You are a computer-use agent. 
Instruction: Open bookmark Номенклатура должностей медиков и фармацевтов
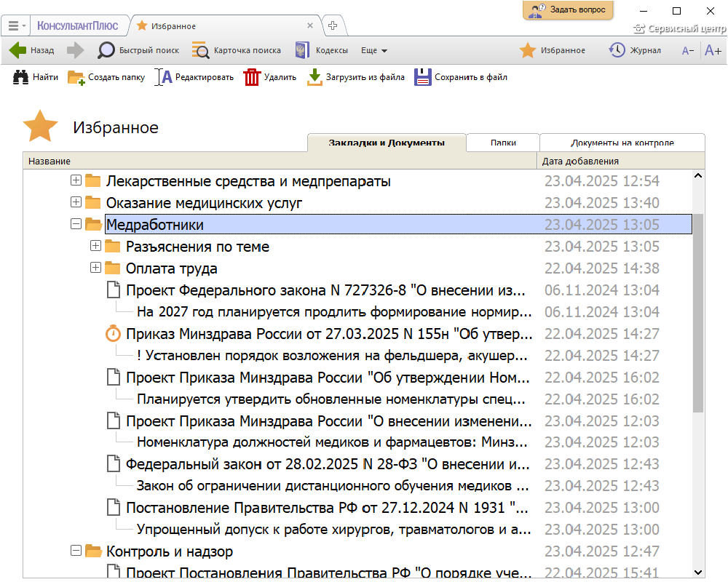(x=332, y=442)
